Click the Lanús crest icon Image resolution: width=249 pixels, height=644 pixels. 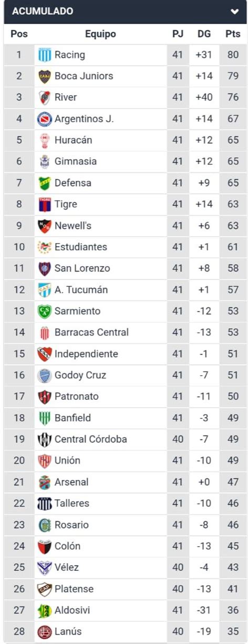(x=45, y=632)
